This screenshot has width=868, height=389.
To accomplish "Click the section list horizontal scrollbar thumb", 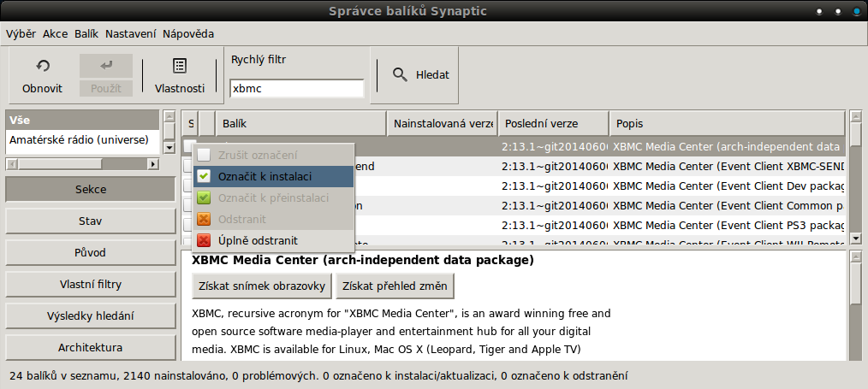I will 60,164.
